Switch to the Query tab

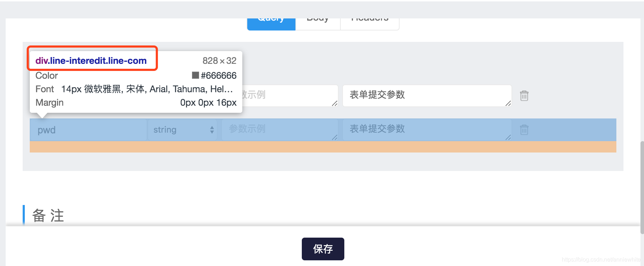click(271, 24)
